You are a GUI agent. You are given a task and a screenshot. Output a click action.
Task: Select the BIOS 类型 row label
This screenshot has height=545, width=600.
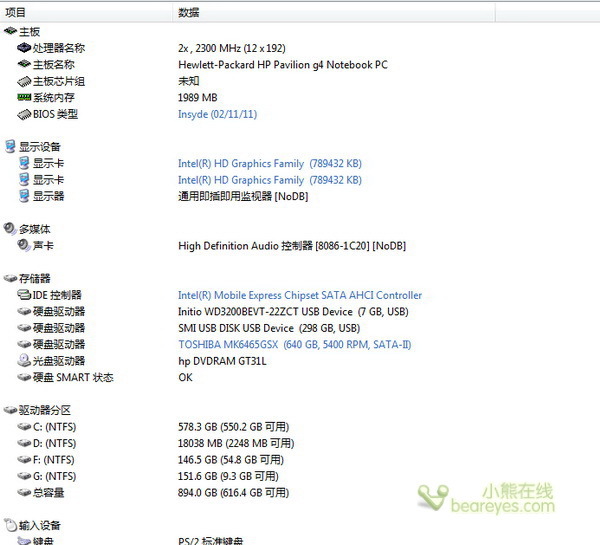pos(55,114)
